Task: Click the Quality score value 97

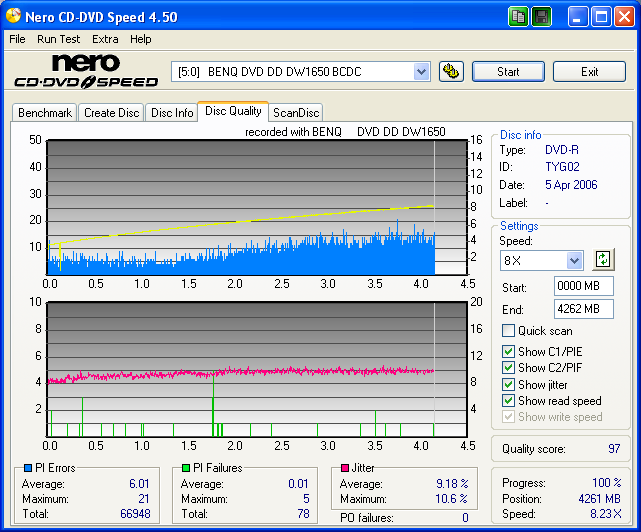Action: 614,449
